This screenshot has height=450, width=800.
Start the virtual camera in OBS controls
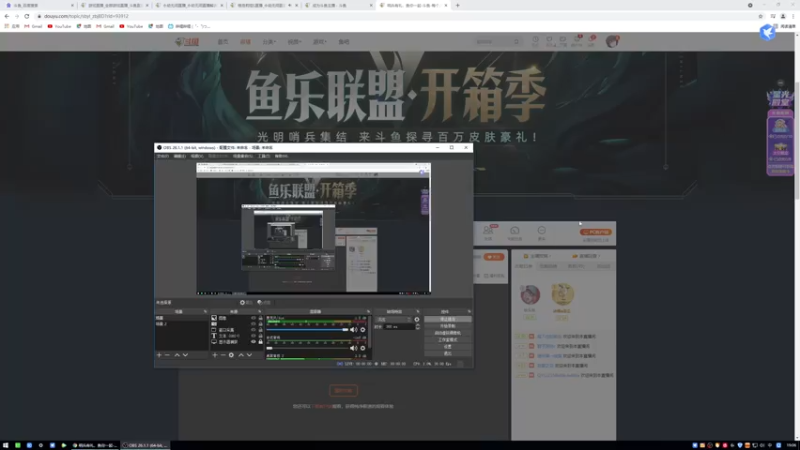(x=447, y=333)
